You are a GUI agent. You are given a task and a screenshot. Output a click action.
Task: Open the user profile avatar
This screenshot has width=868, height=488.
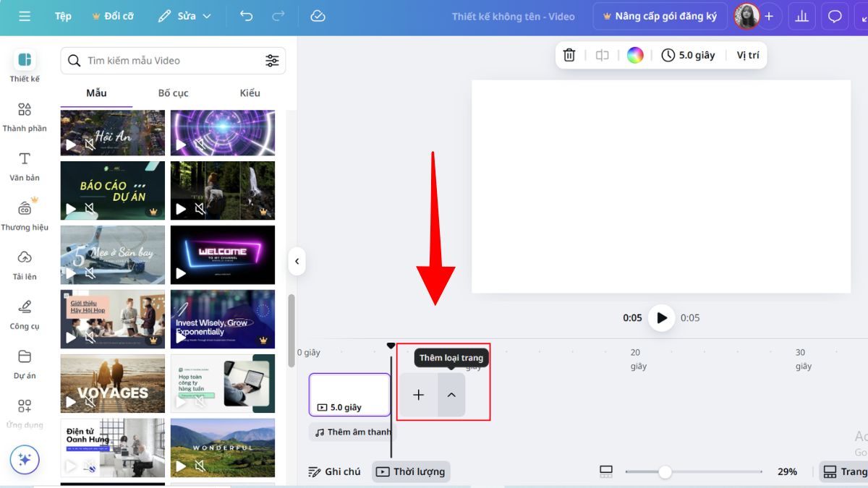pos(746,16)
